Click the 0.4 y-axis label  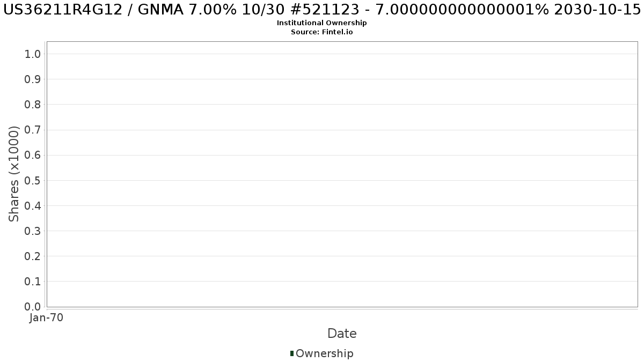click(33, 206)
